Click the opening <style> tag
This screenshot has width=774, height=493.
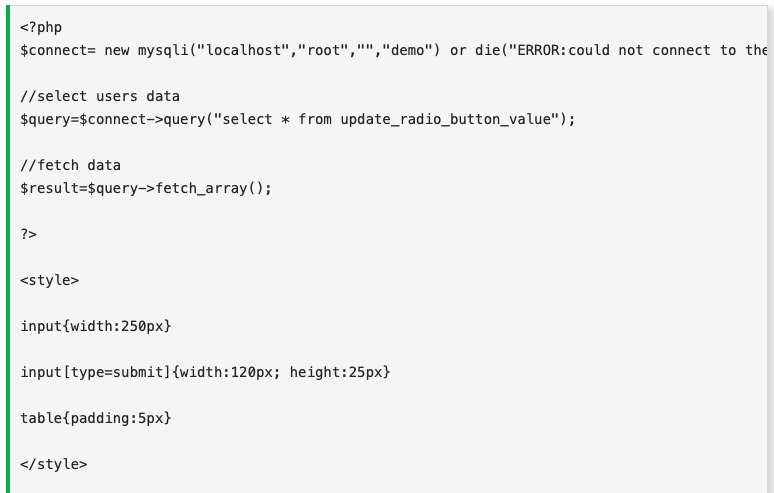pyautogui.click(x=49, y=280)
